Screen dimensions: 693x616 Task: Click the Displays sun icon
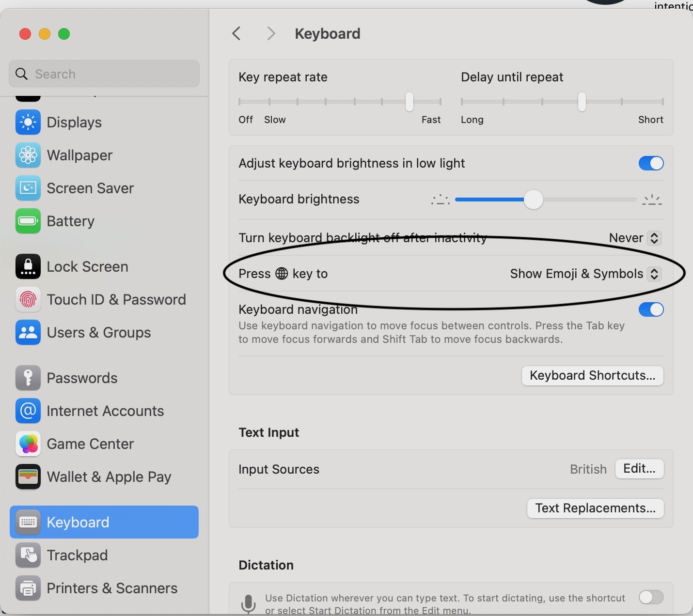(x=28, y=122)
